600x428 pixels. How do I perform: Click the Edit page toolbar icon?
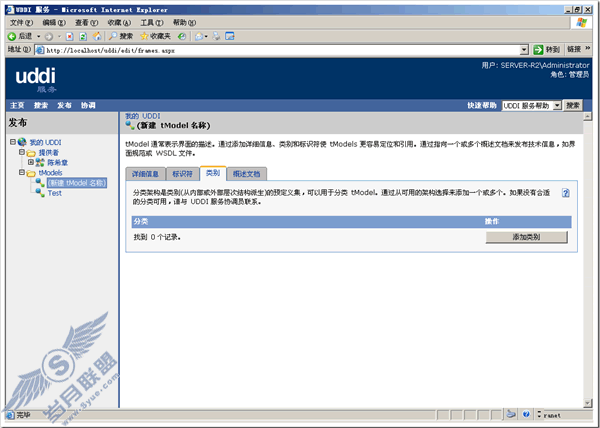coord(230,36)
